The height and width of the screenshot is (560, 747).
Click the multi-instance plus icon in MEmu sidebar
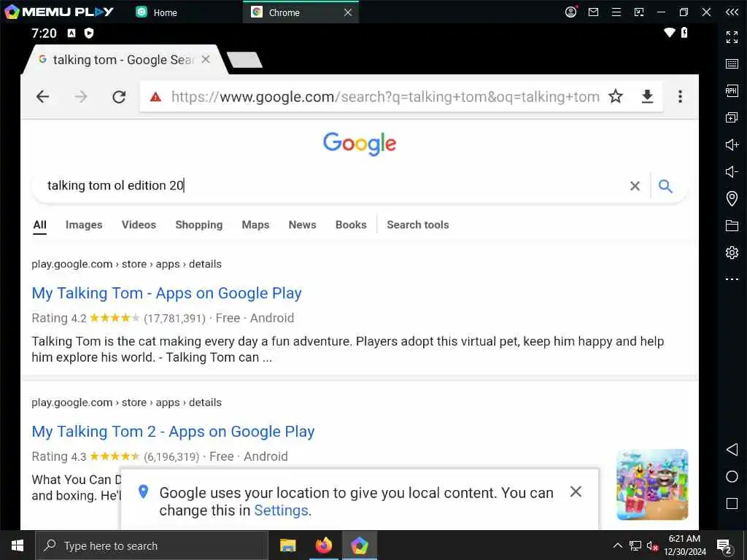[x=732, y=117]
